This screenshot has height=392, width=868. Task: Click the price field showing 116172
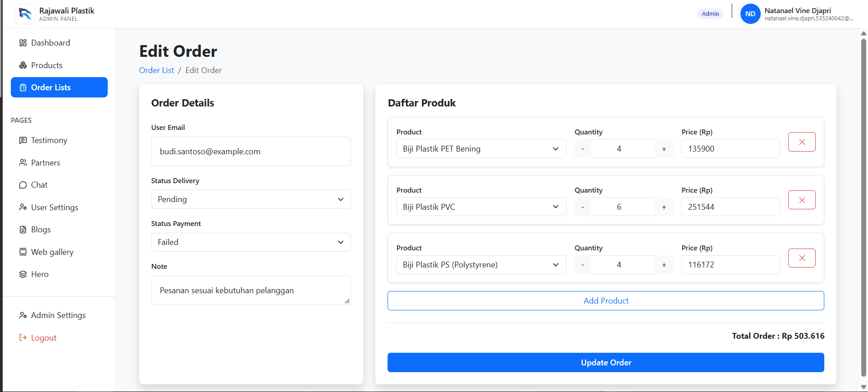(731, 265)
